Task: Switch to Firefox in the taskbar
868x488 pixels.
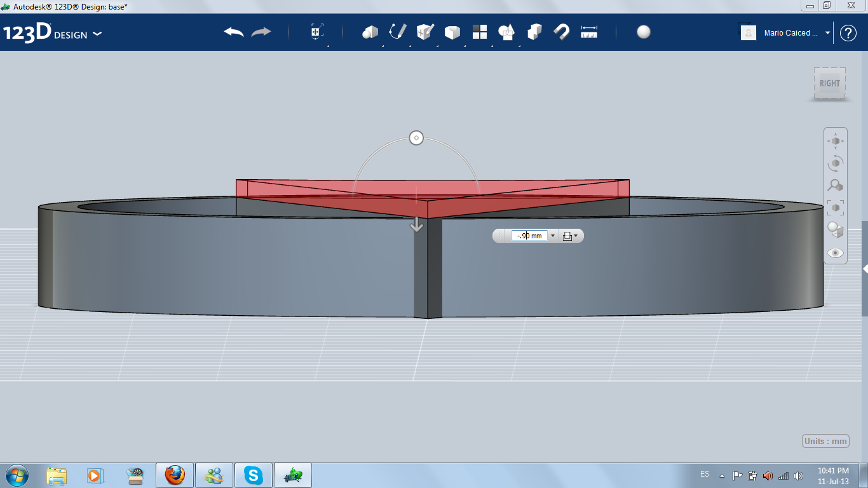Action: tap(175, 475)
